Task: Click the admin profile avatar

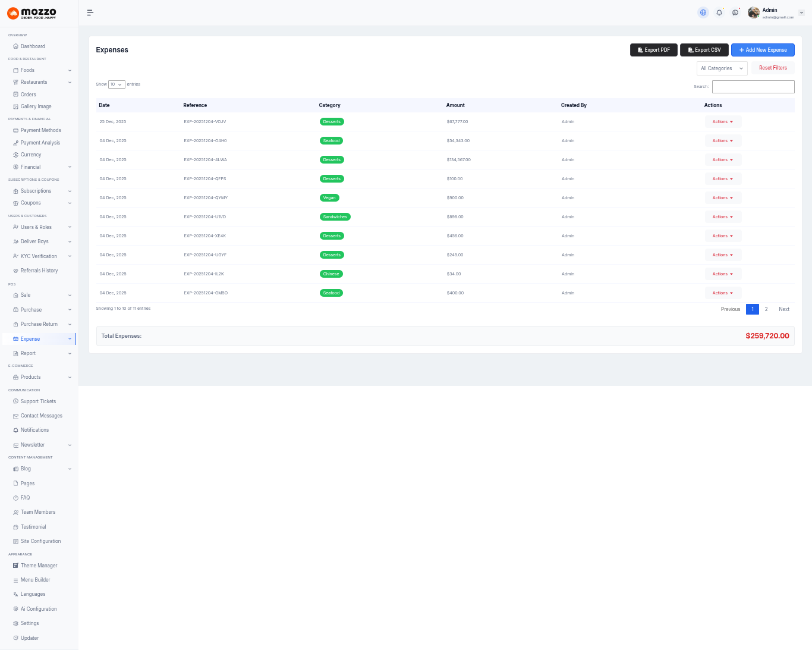Action: point(754,12)
